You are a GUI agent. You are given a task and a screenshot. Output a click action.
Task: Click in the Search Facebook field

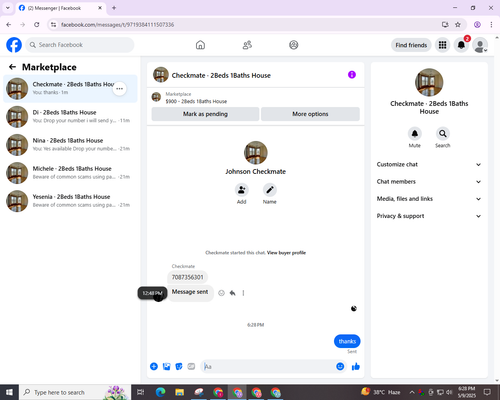tap(80, 45)
